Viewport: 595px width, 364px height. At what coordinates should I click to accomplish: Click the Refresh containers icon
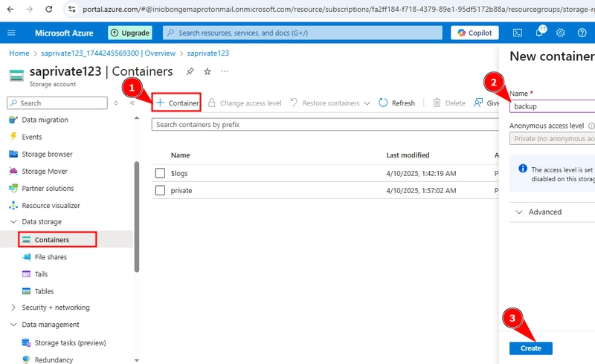point(383,103)
